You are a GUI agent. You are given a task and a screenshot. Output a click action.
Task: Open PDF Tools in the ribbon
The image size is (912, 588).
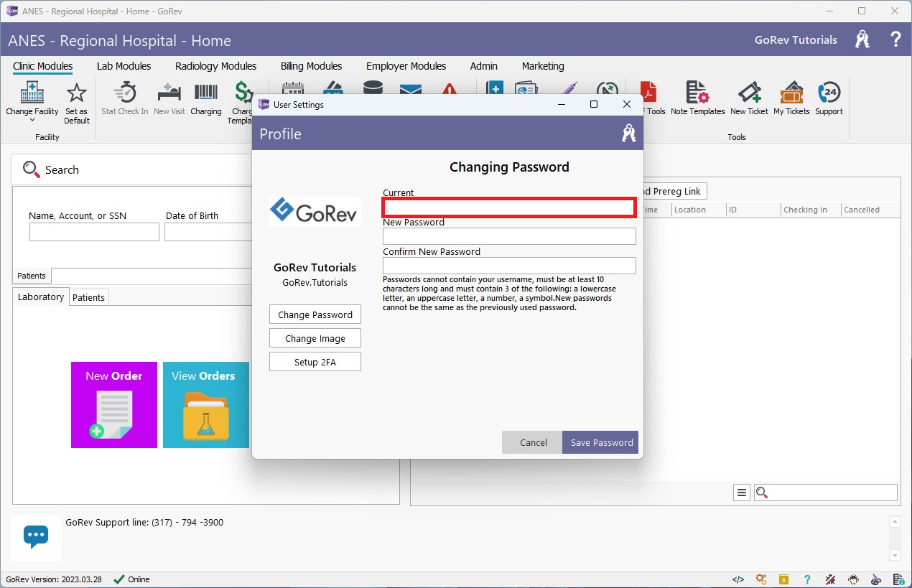pos(651,98)
